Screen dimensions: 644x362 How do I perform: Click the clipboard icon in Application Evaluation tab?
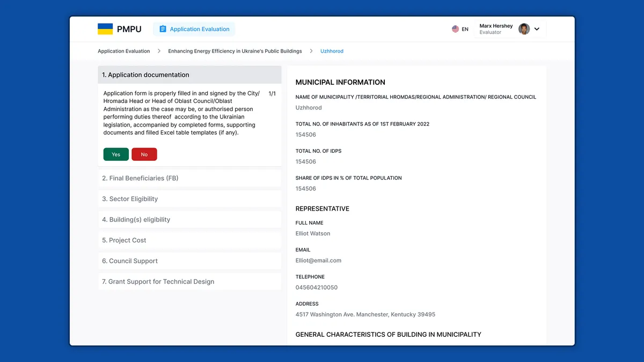163,29
